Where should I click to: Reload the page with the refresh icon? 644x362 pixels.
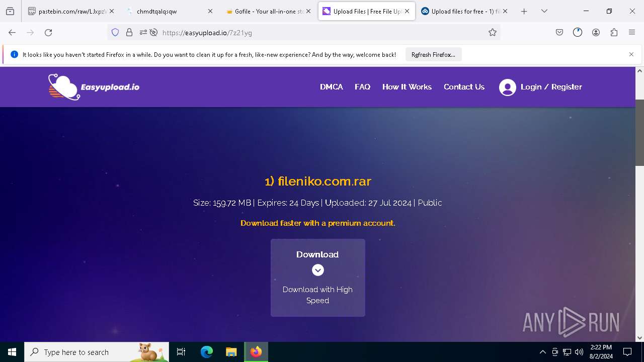click(x=48, y=33)
